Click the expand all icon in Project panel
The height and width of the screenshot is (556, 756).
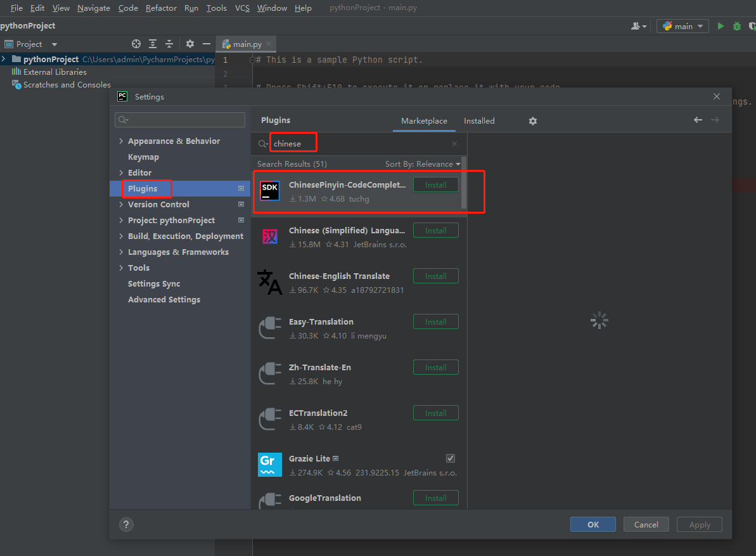[152, 44]
